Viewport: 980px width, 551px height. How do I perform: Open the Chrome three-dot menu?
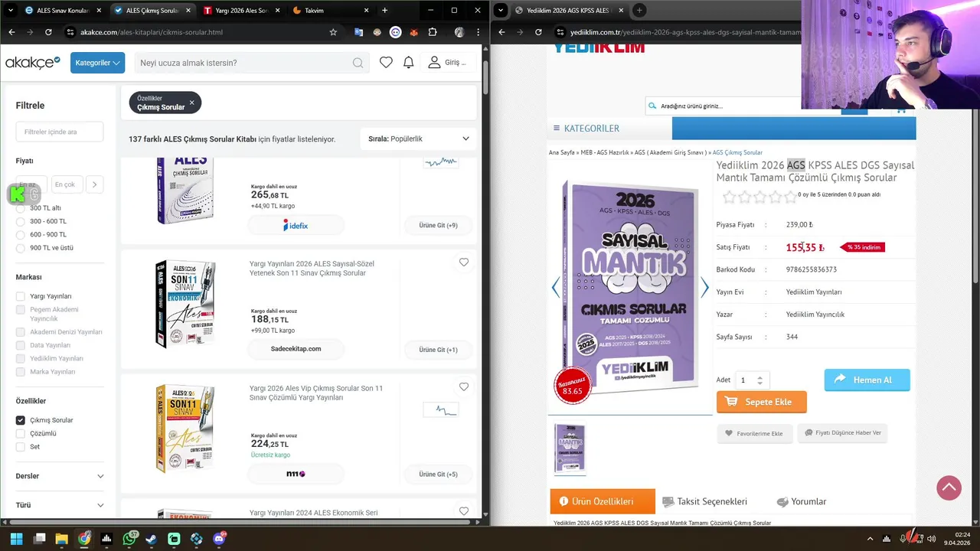478,32
